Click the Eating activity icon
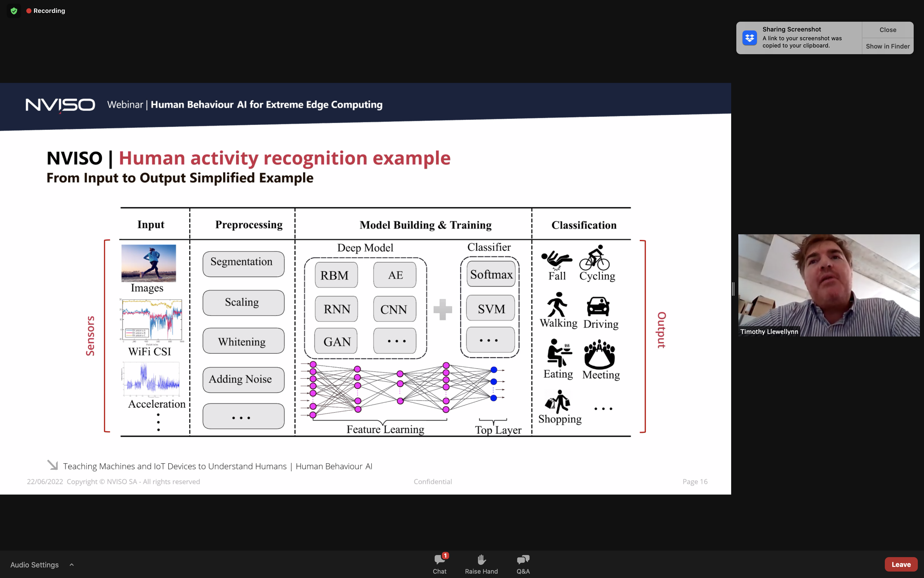This screenshot has height=578, width=924. [559, 353]
